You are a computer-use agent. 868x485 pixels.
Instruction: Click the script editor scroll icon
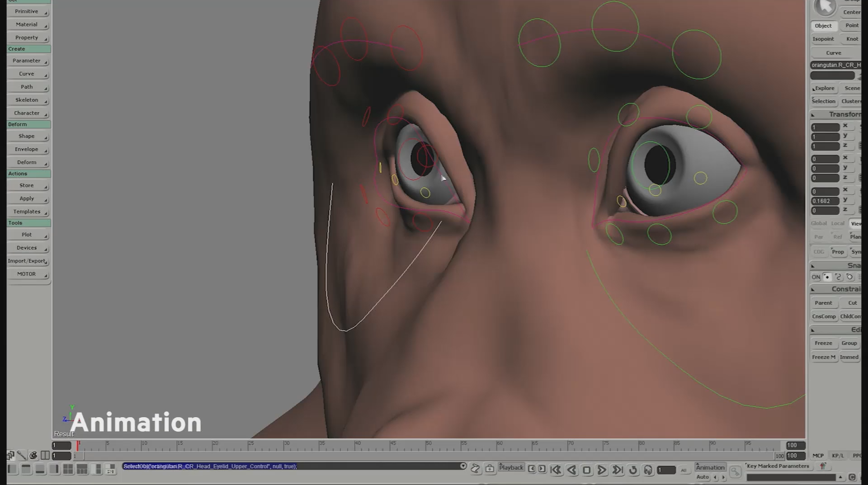475,469
